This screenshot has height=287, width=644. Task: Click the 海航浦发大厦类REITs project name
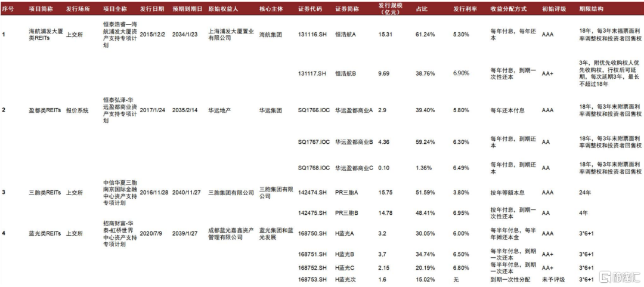click(45, 35)
